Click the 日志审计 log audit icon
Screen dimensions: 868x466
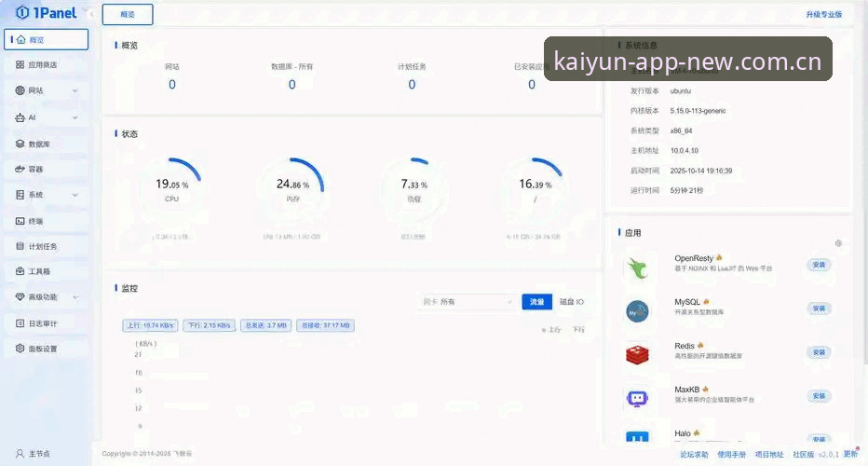[20, 323]
